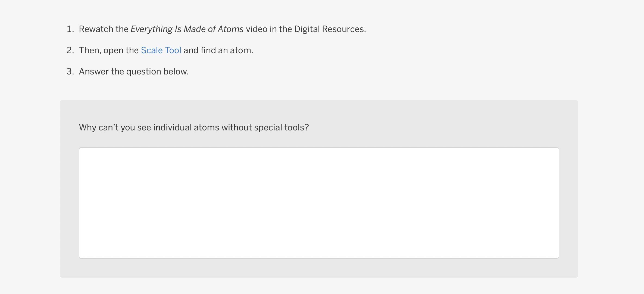Click the text Answer the question below
Screen dimensions: 644x294
click(x=134, y=71)
